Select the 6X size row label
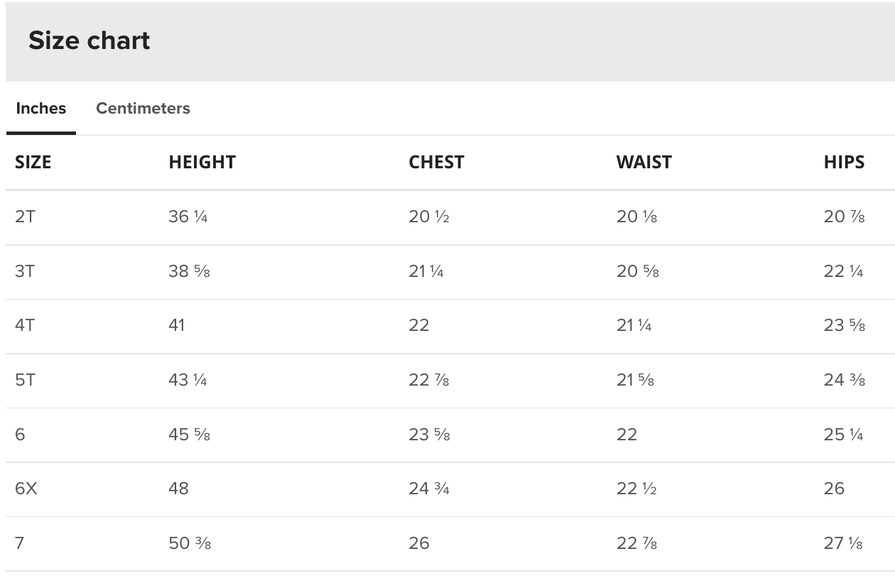Screen dimensions: 895x588 point(26,489)
